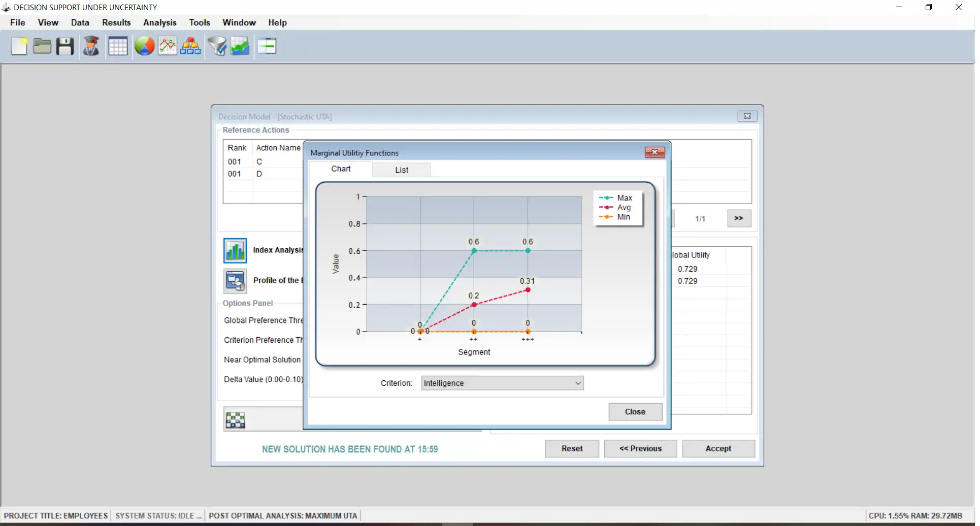Open the Data menu

point(80,22)
